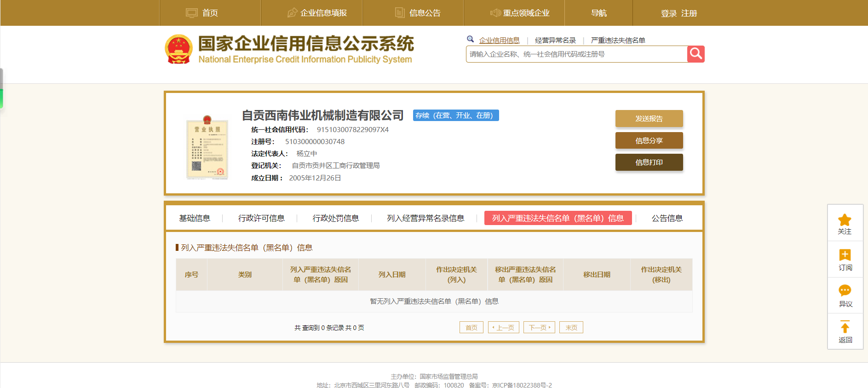Click the 注册 register link
Viewport: 868px width, 388px height.
(689, 13)
